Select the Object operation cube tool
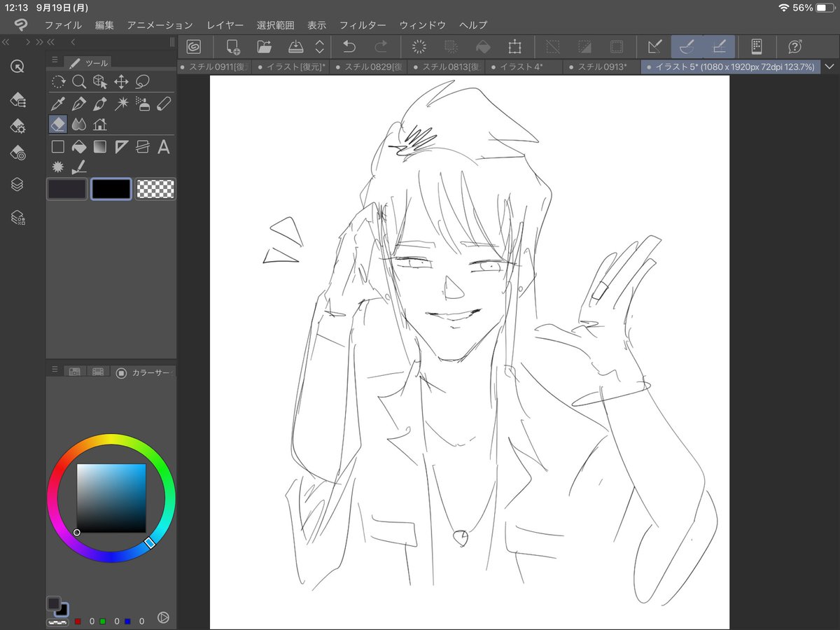This screenshot has height=630, width=840. click(100, 83)
